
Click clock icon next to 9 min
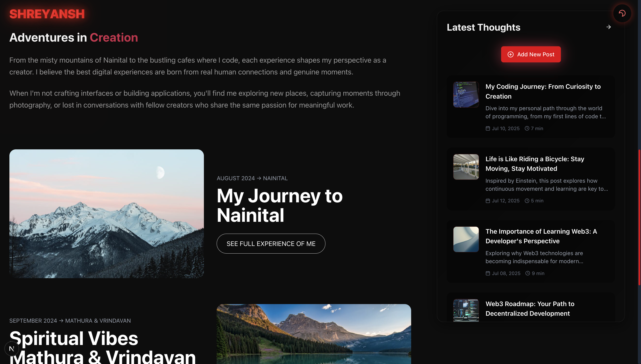pyautogui.click(x=528, y=273)
